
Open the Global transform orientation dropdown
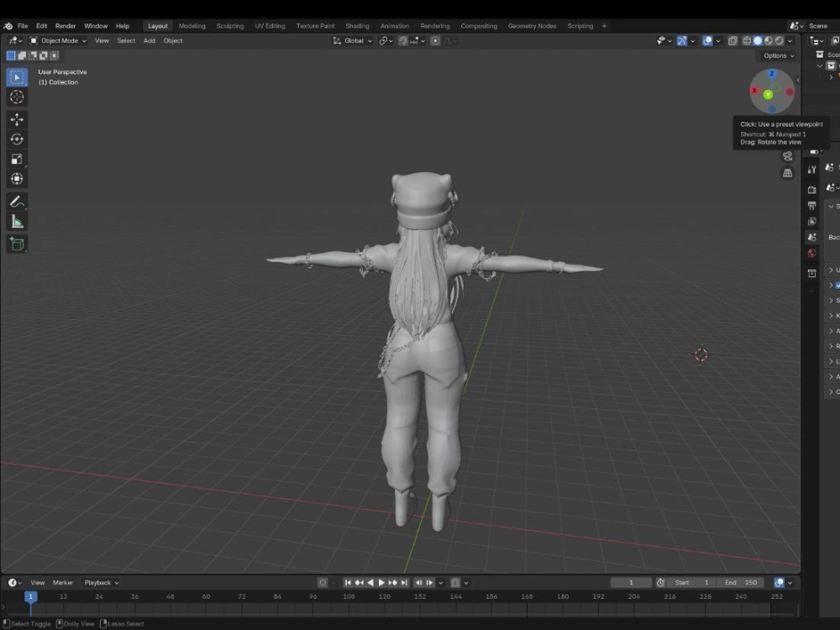coord(353,40)
